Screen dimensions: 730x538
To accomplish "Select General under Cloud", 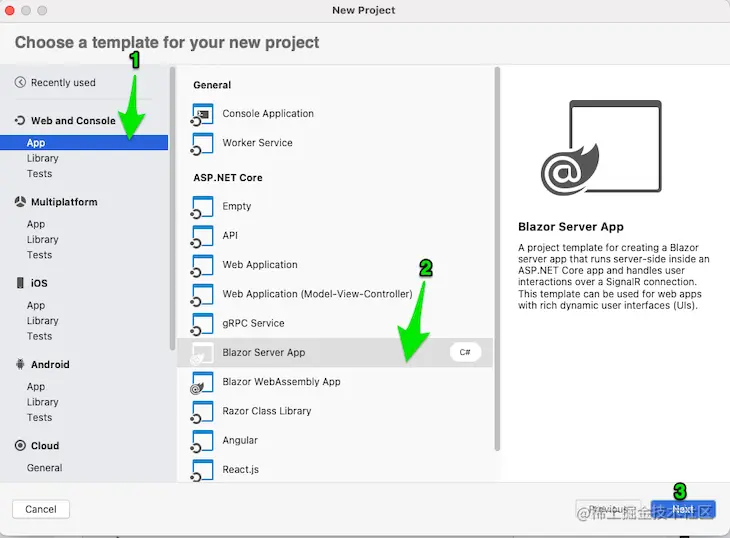I will pos(44,468).
